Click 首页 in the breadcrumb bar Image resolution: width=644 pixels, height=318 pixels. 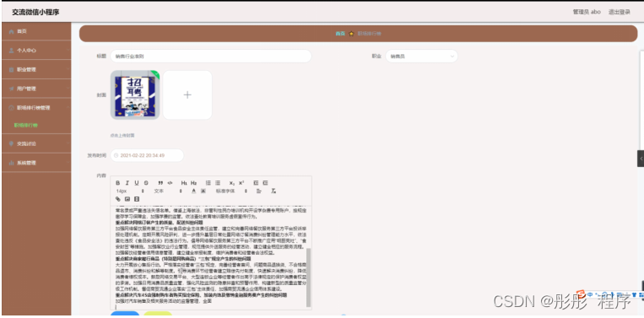click(340, 34)
